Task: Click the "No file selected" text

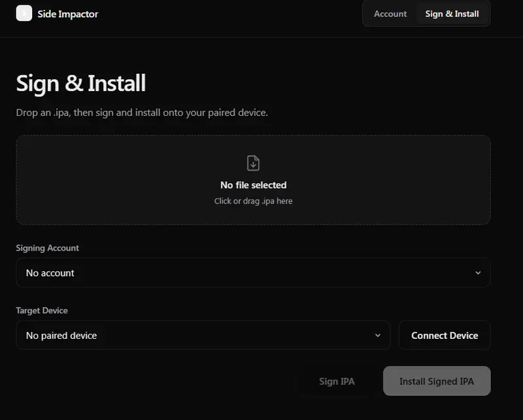Action: click(x=253, y=185)
